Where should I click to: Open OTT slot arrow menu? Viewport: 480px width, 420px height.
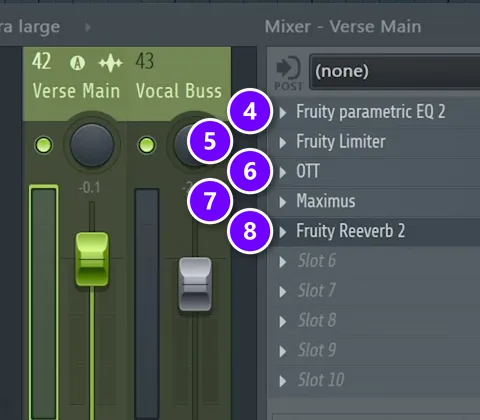283,172
